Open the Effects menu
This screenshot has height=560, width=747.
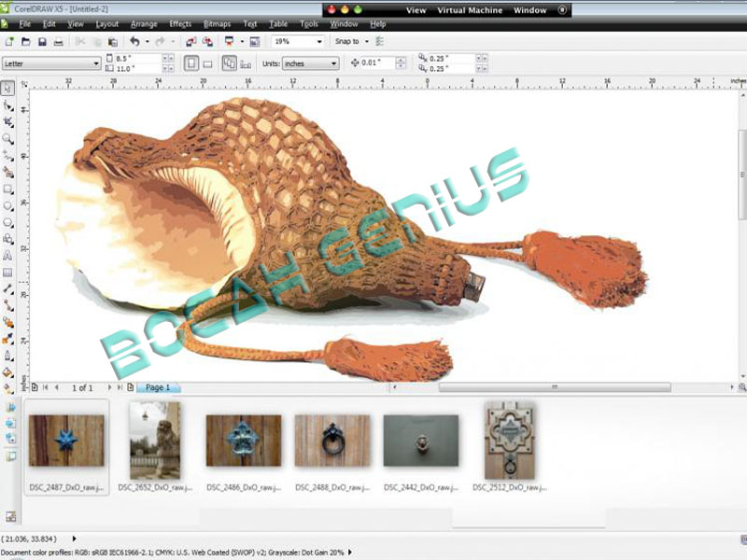[180, 23]
